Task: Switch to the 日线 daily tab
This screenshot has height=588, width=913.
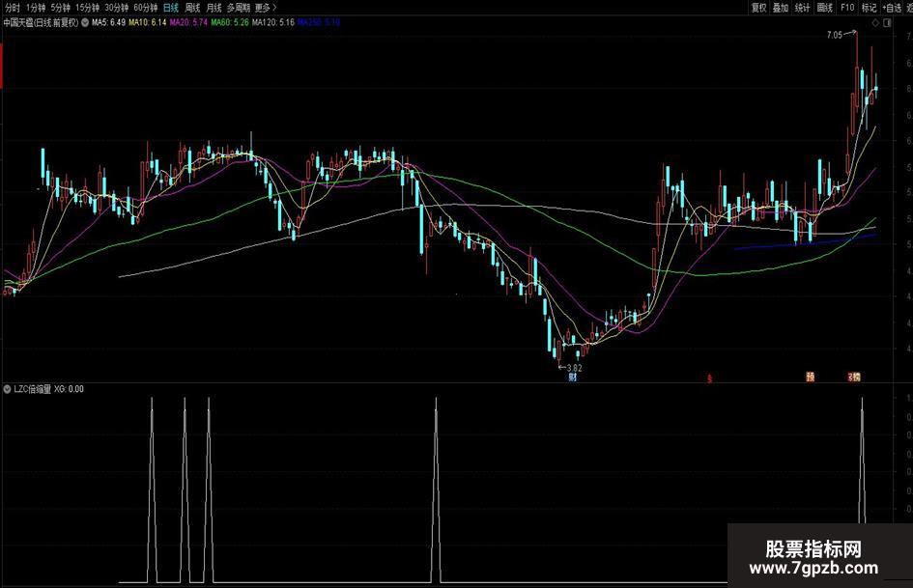Action: pyautogui.click(x=171, y=8)
